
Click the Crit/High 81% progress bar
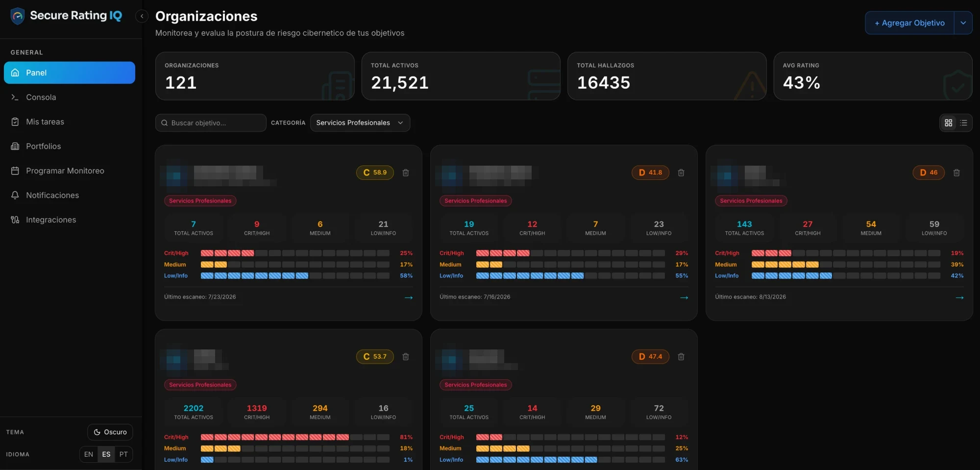[295, 437]
